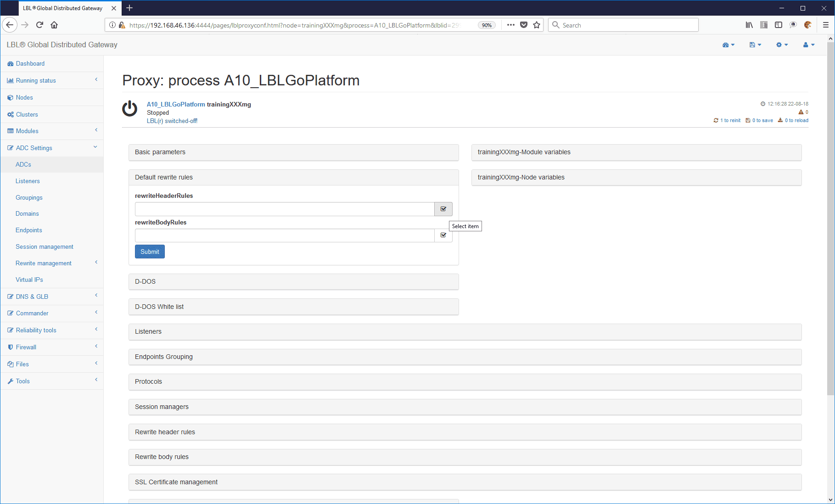Click the '0 to reload' link
Viewport: 835px width, 504px height.
pos(793,120)
